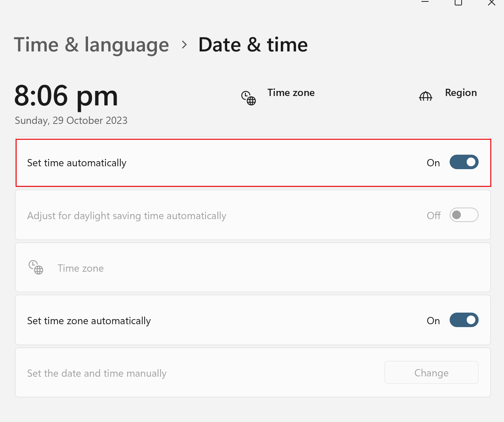Enable Adjust for daylight saving time automatically
This screenshot has height=422, width=504.
tap(464, 215)
